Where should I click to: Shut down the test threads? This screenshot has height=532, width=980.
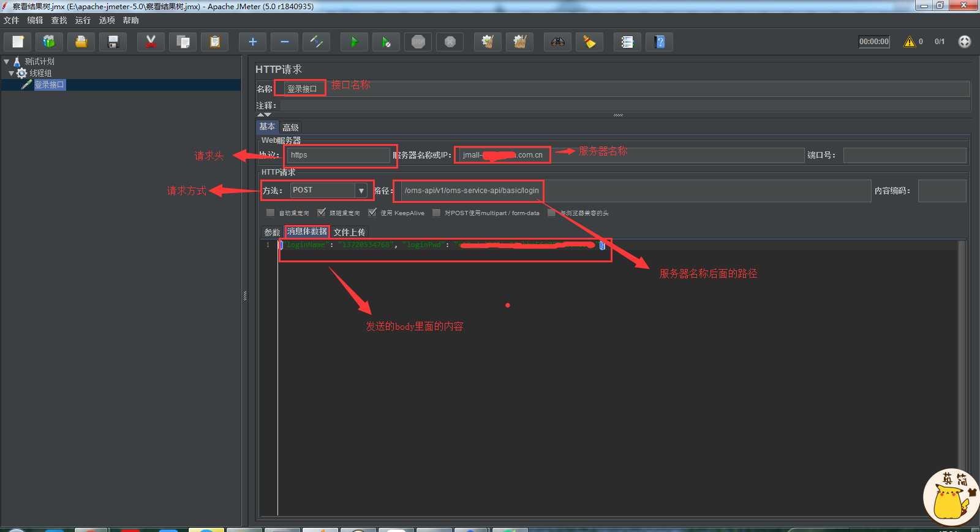450,42
